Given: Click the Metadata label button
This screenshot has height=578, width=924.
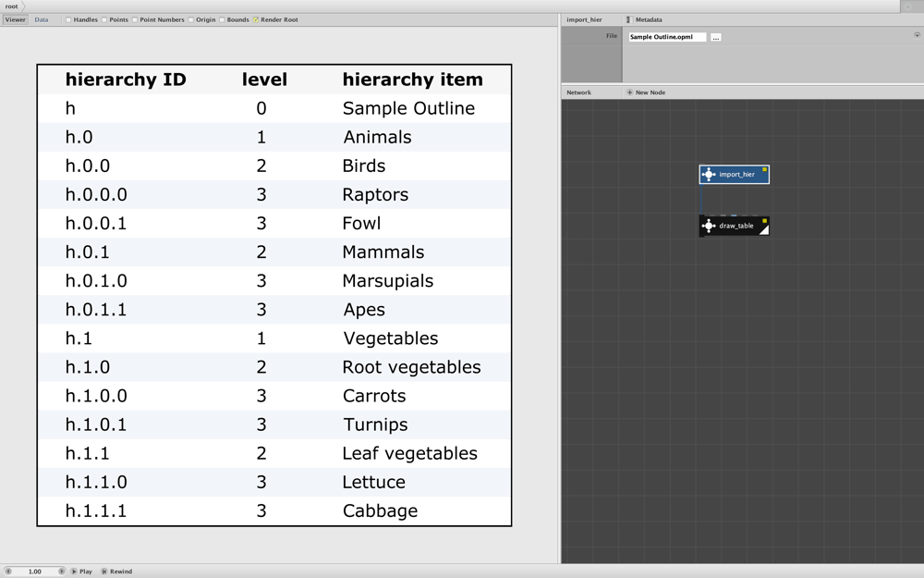Looking at the screenshot, I should point(649,19).
